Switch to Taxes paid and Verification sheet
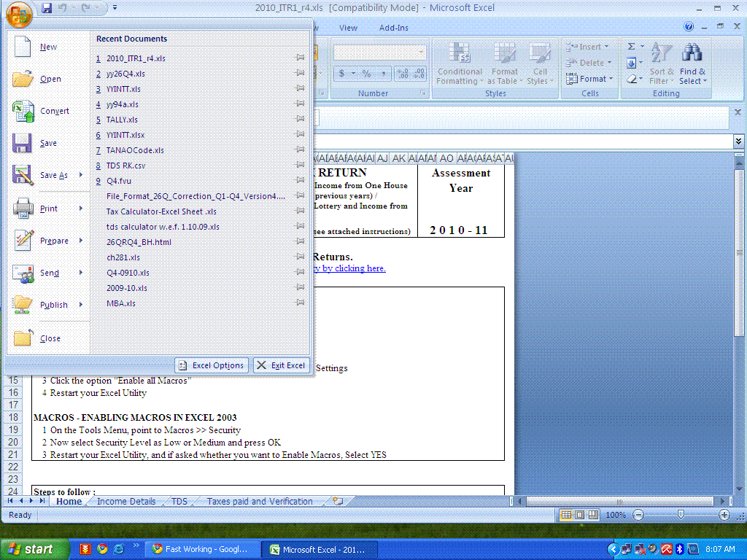The width and height of the screenshot is (747, 560). tap(260, 501)
